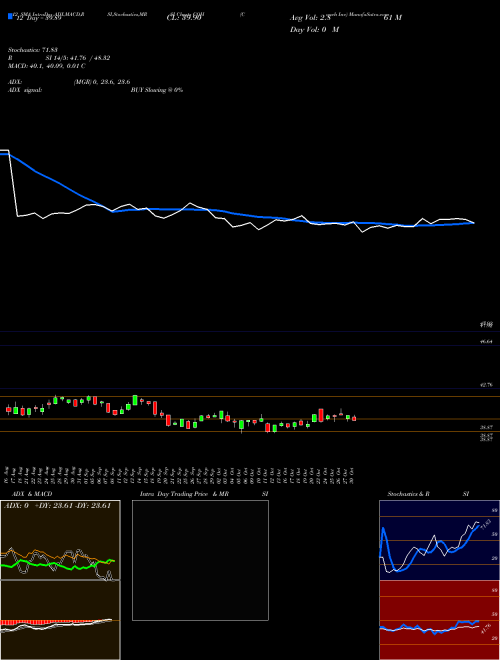The width and height of the screenshot is (500, 660).
Task: Click the Day Vol: 0 M label
Action: (x=314, y=30)
